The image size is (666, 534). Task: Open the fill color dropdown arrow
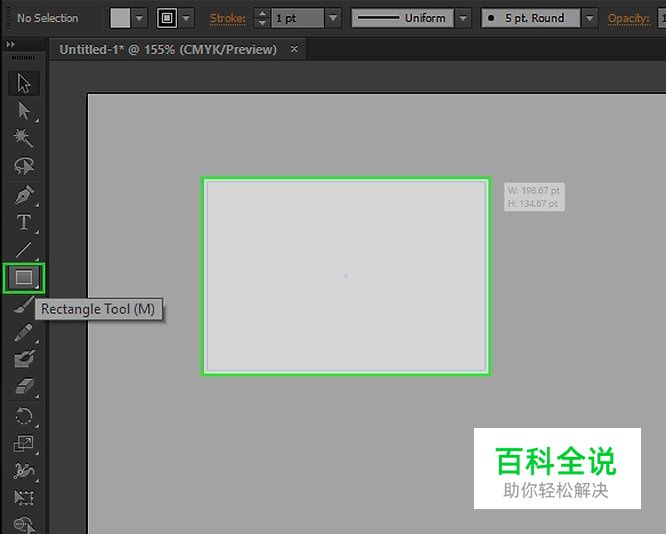140,18
